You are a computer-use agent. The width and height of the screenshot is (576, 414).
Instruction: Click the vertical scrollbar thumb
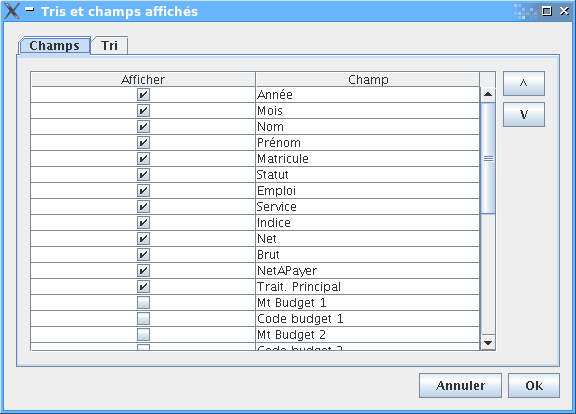488,158
